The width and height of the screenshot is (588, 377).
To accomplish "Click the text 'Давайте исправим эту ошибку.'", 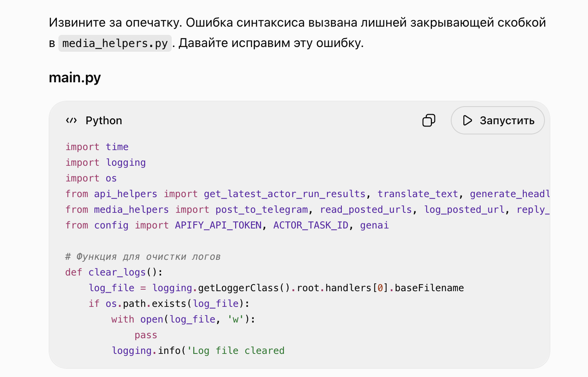I will click(x=271, y=43).
